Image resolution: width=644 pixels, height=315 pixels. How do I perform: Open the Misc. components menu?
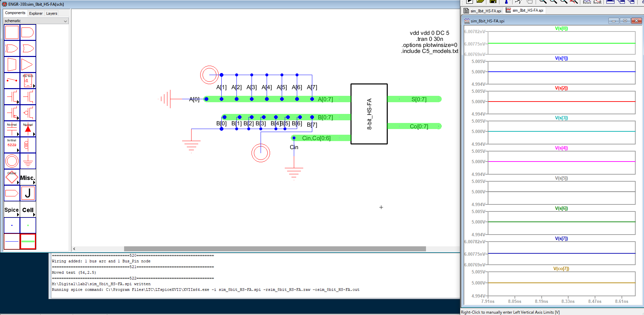[28, 177]
